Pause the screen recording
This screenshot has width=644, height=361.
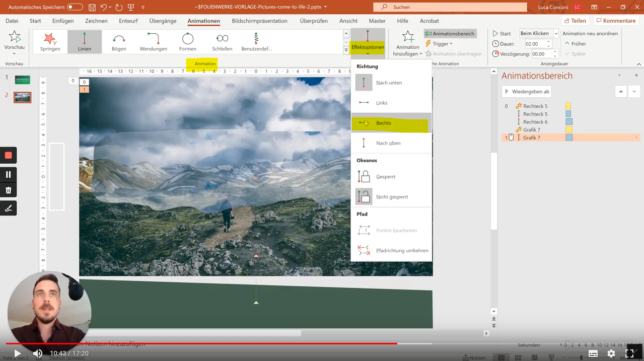tap(9, 175)
